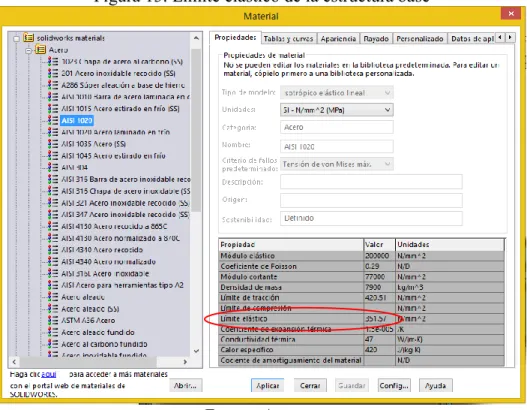Click the solidworks materials library folder icon
The image size is (527, 410).
(x=29, y=38)
